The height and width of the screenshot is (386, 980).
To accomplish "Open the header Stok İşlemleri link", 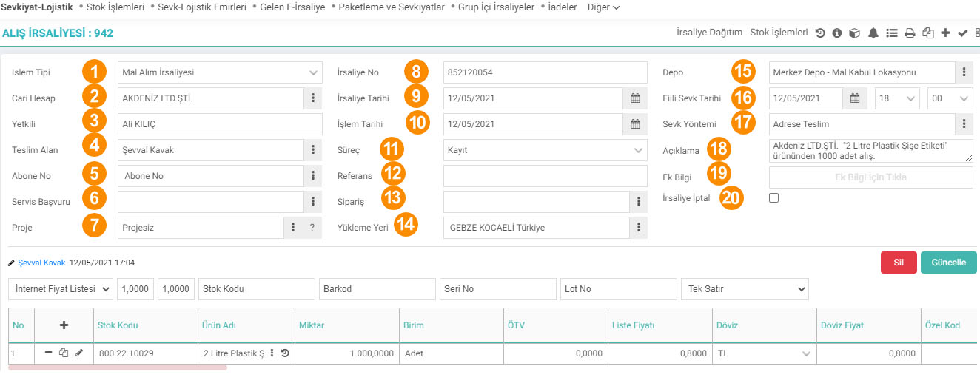I will (x=779, y=33).
